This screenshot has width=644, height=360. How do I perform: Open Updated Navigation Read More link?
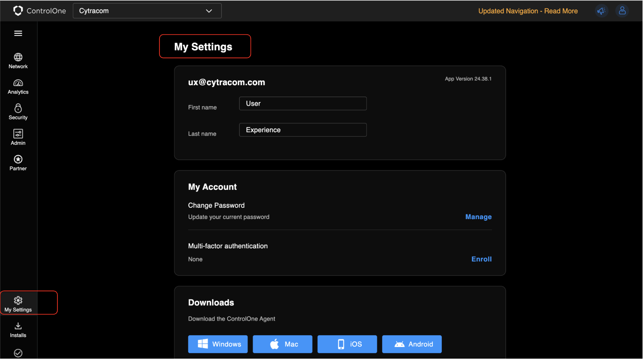click(x=529, y=11)
